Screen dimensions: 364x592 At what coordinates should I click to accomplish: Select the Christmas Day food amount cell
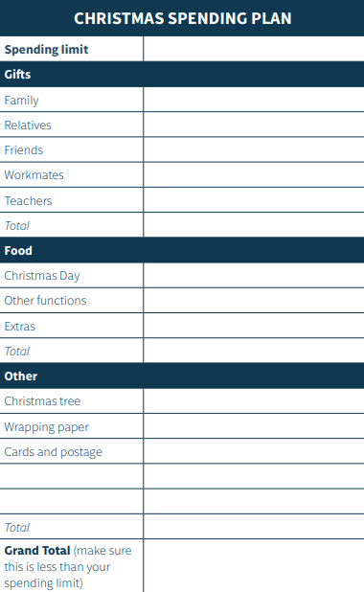254,275
